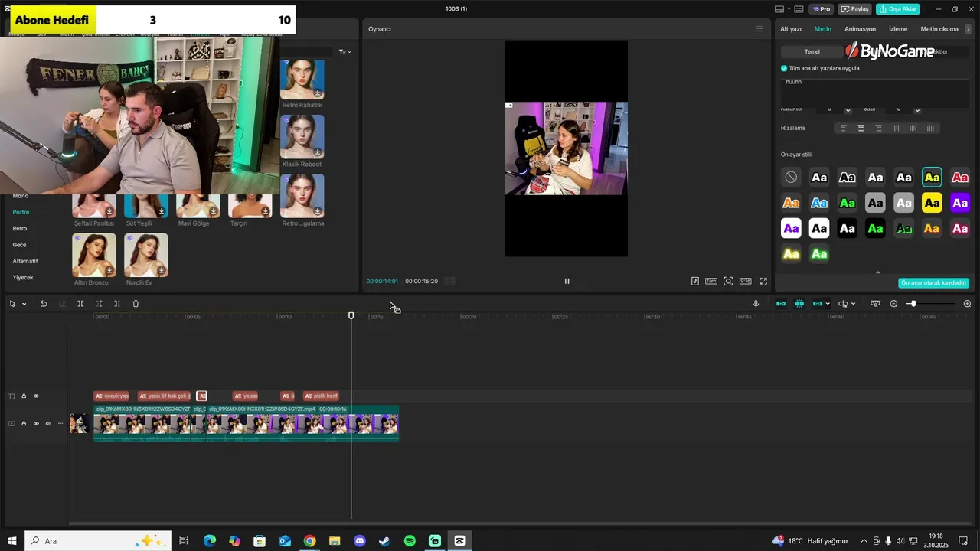
Task: Split the clip at the playhead
Action: click(80, 304)
